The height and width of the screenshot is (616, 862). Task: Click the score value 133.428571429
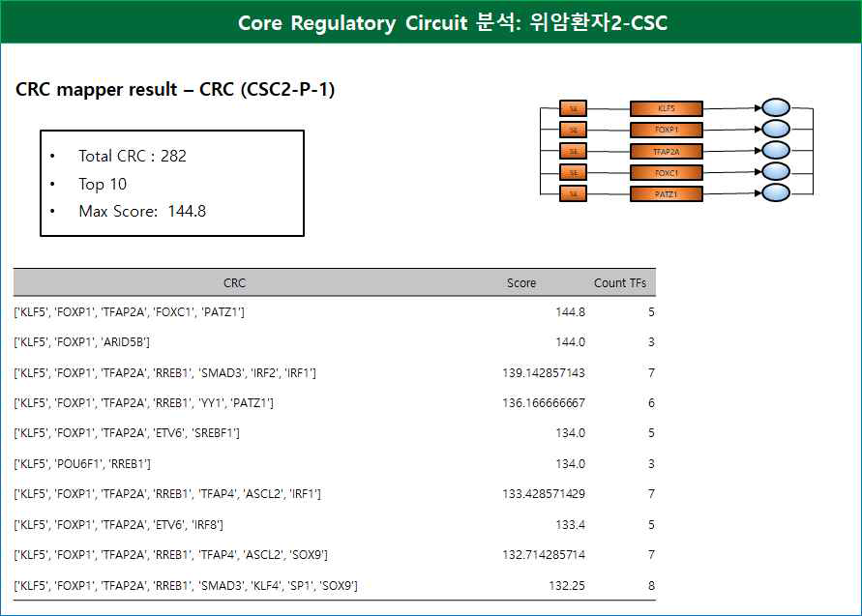544,494
